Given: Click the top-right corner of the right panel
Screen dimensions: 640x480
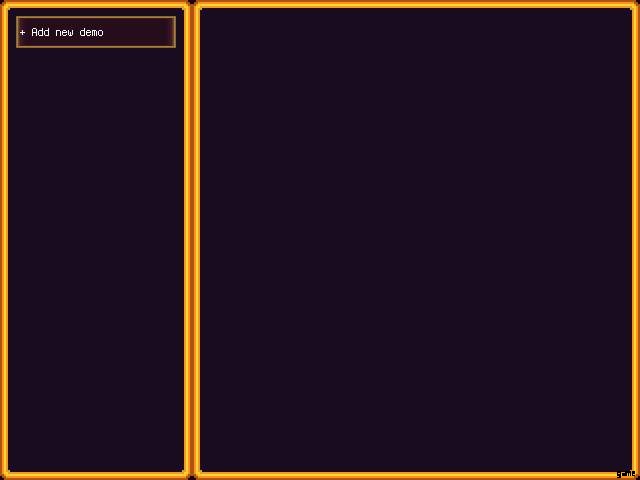Looking at the screenshot, I should tap(634, 5).
